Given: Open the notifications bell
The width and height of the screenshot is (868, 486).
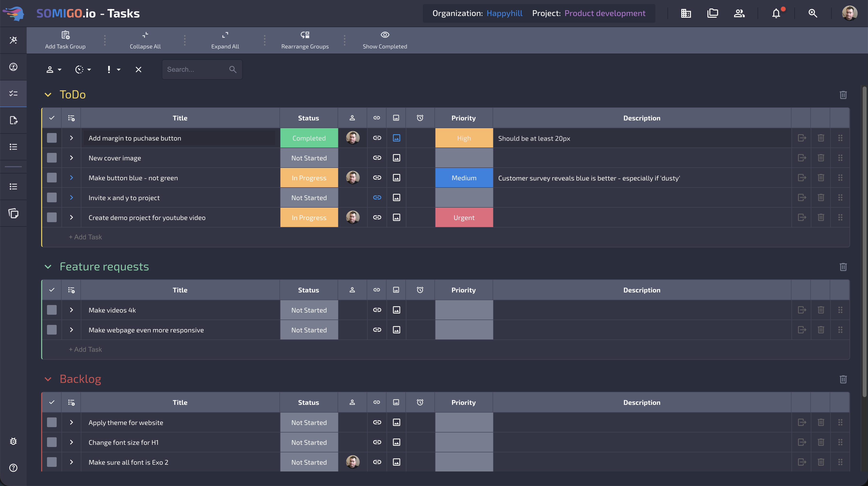Looking at the screenshot, I should (x=776, y=14).
